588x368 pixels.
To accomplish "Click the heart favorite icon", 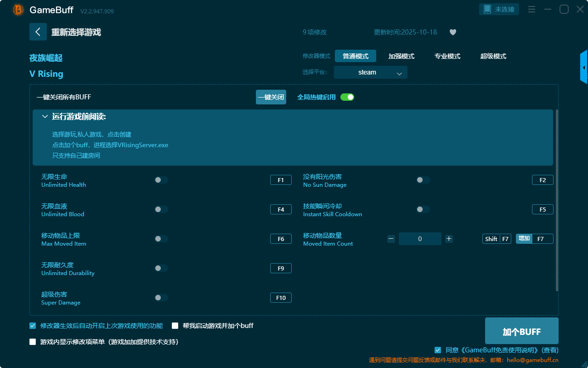I will 452,32.
